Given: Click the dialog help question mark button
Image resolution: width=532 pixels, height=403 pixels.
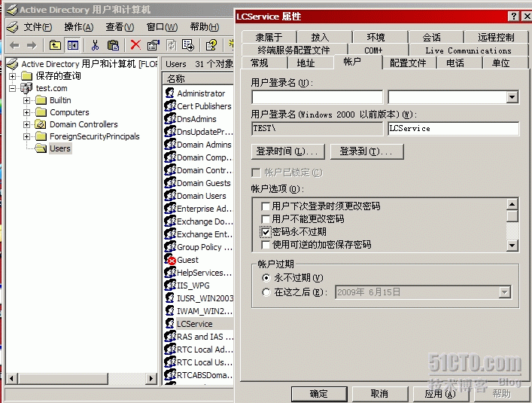Looking at the screenshot, I should (x=514, y=16).
